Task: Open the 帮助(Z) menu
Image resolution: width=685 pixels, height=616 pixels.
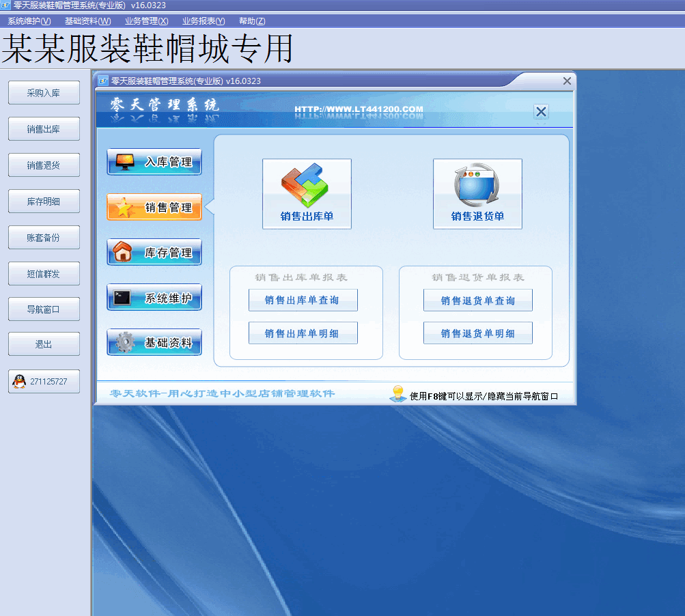Action: (x=252, y=21)
